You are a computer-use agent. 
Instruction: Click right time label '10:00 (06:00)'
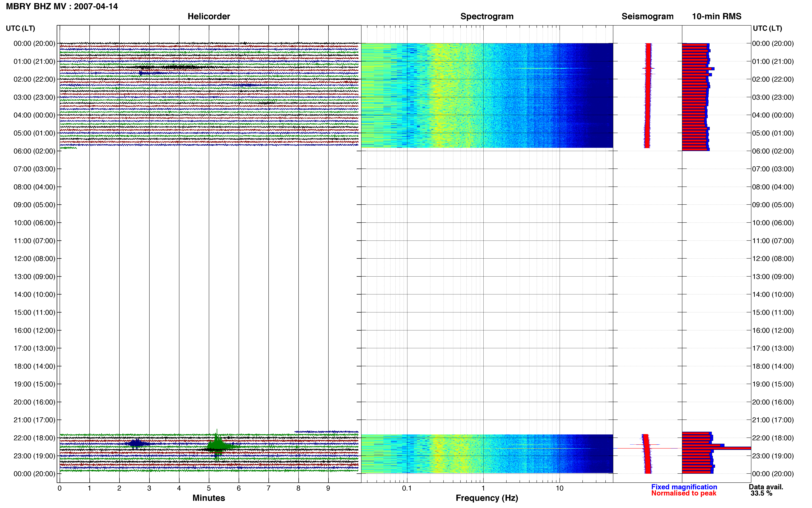tap(773, 223)
